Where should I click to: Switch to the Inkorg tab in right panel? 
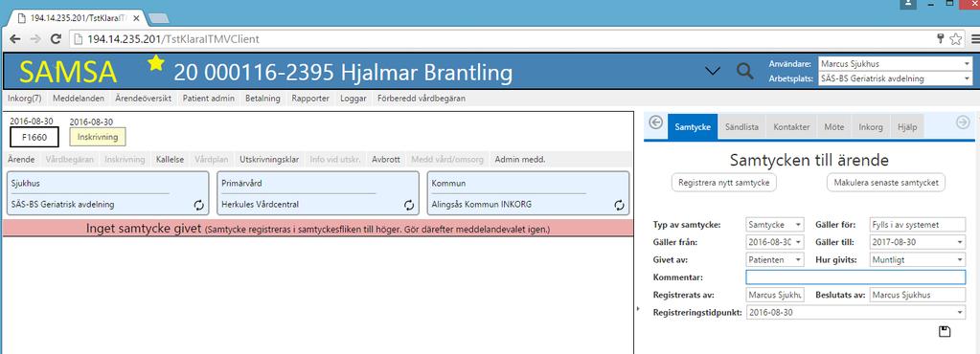click(x=871, y=126)
